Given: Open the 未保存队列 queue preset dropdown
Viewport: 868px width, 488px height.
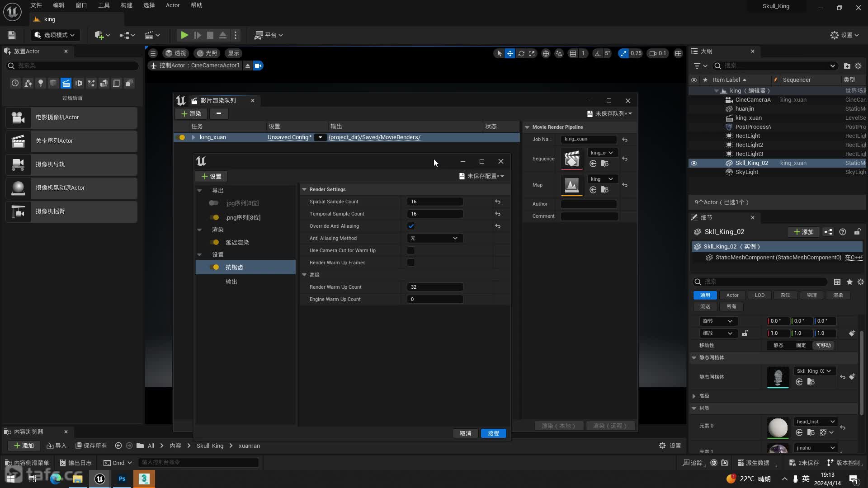Looking at the screenshot, I should [609, 114].
